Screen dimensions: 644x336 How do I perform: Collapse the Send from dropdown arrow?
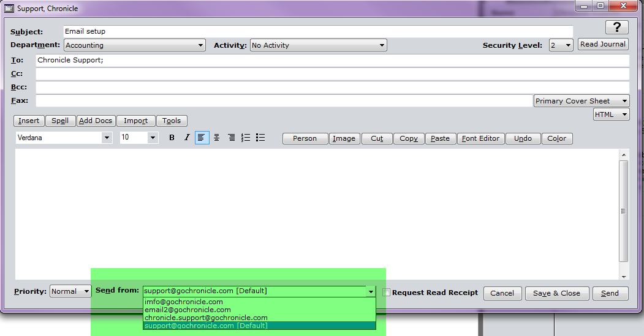point(371,291)
